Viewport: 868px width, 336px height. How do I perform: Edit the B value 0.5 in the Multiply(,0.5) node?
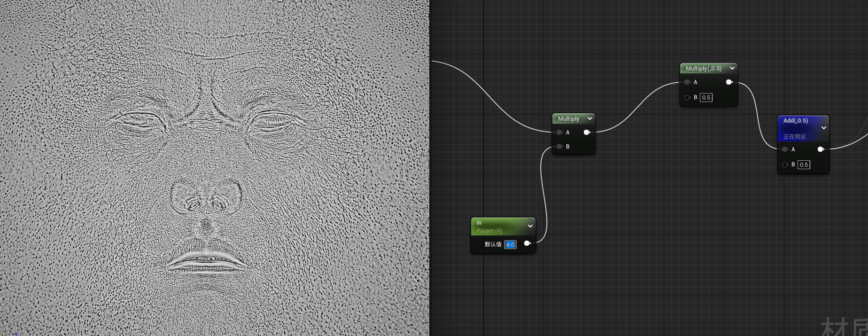tap(706, 98)
